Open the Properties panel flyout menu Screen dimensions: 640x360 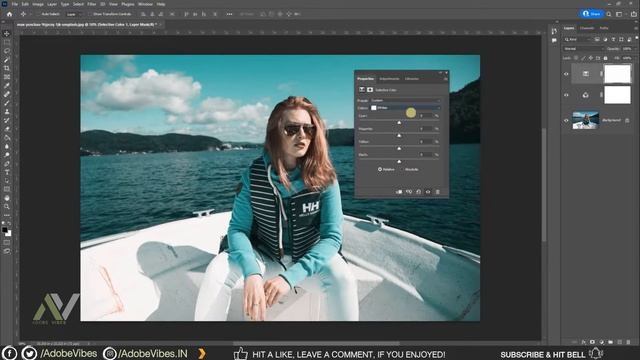coord(445,78)
